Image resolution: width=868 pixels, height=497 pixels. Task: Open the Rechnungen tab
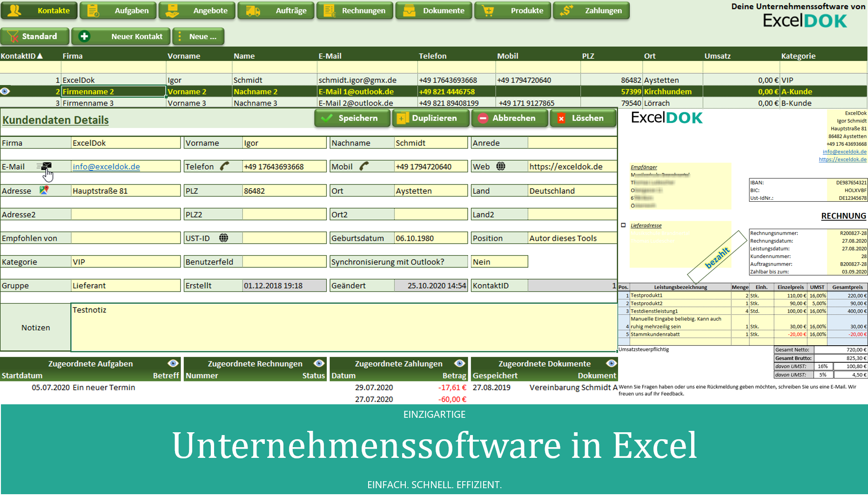(355, 11)
